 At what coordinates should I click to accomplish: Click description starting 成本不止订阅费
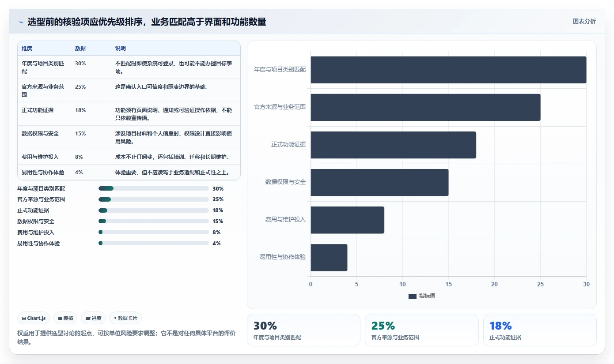(172, 157)
